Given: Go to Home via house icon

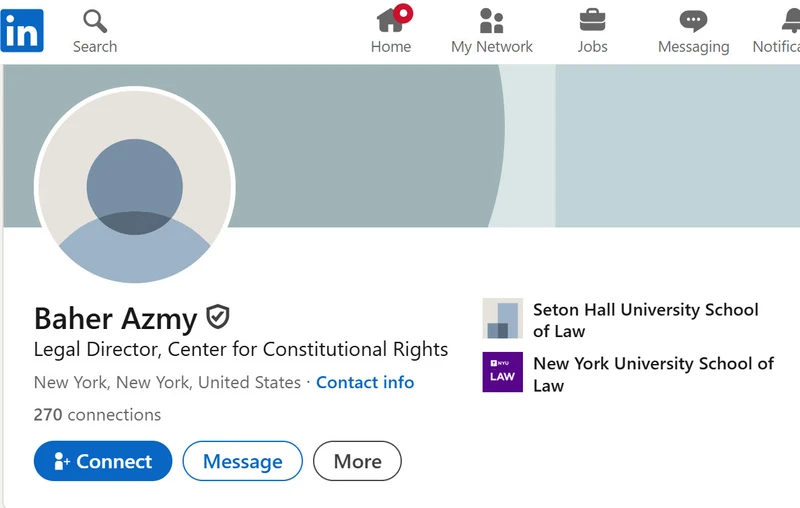Looking at the screenshot, I should 390,20.
